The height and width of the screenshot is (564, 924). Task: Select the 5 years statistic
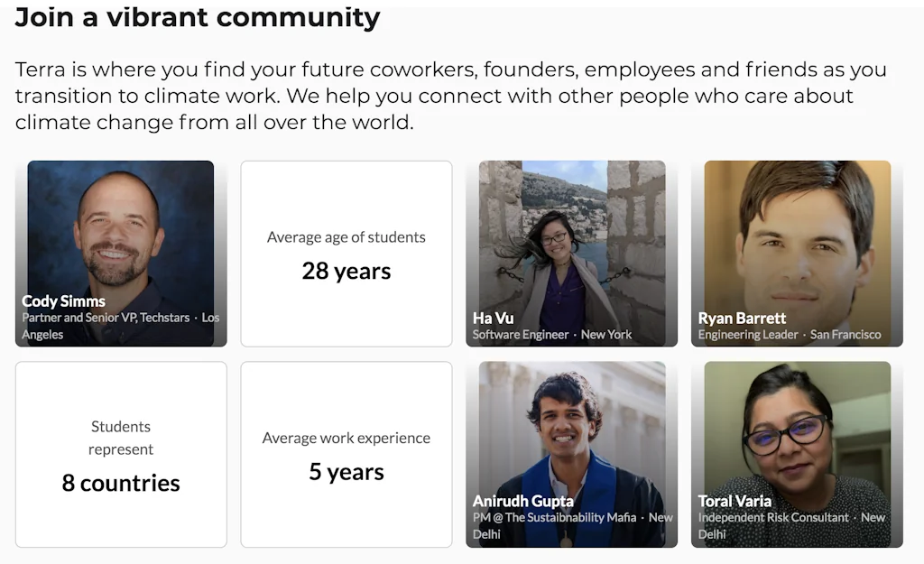point(346,472)
